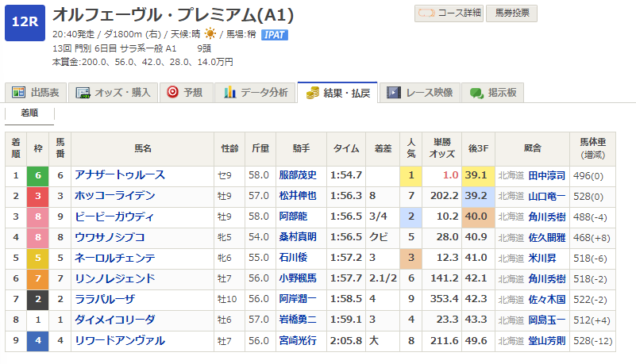Open jockey 阿部龍 profile
636x364 pixels.
tap(293, 216)
